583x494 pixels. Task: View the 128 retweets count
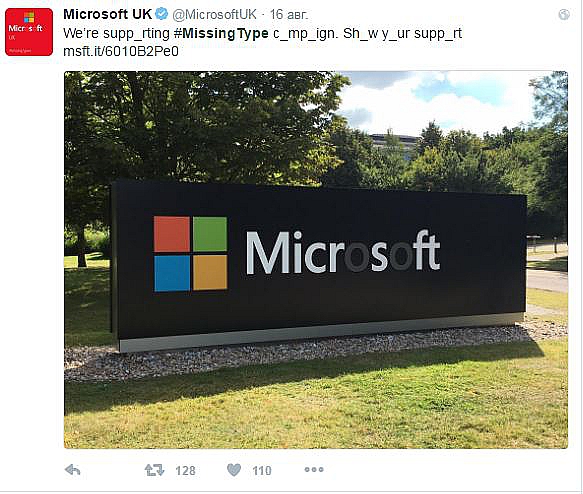point(185,471)
